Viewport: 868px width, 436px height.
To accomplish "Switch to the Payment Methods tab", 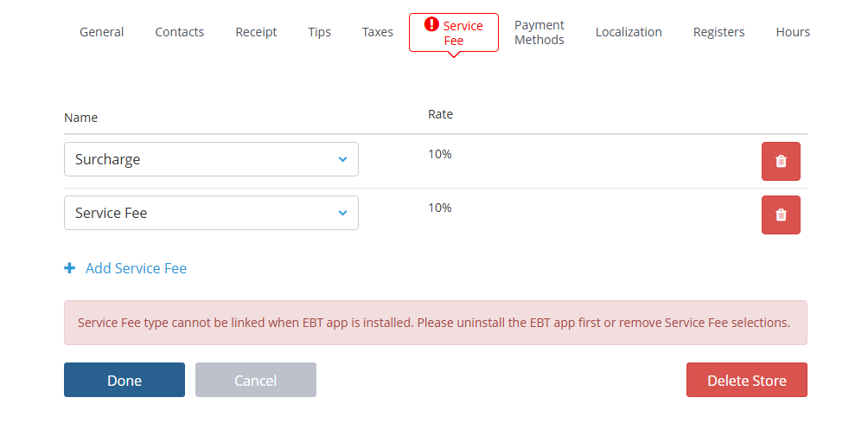I will tap(539, 33).
